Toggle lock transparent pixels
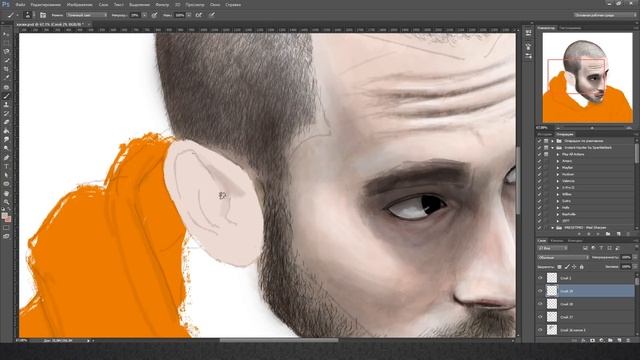Screen dimensions: 640x360 (x=560, y=267)
